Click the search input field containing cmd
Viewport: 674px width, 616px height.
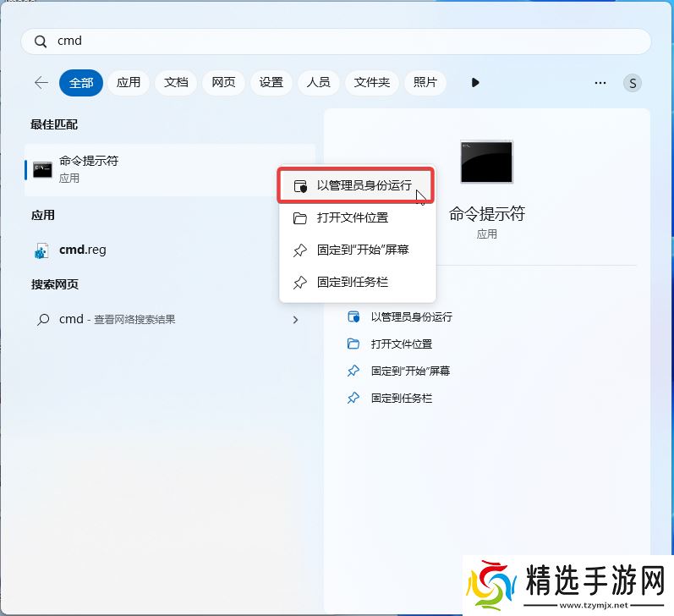338,41
